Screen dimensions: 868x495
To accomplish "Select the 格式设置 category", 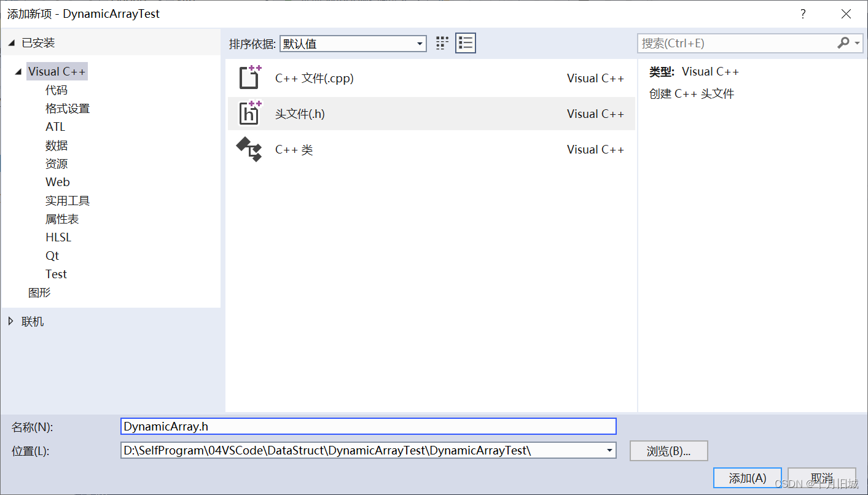I will 68,109.
